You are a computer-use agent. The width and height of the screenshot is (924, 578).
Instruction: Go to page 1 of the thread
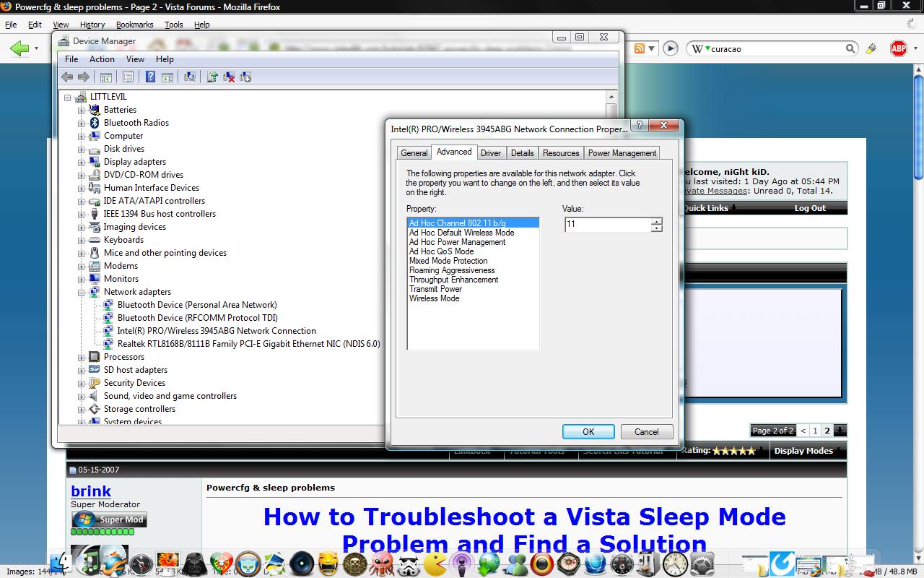point(815,431)
